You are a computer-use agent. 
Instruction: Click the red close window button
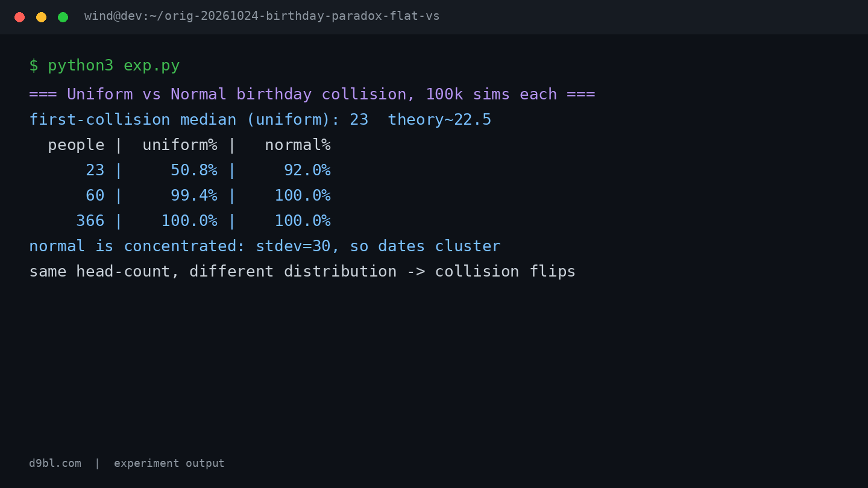(x=19, y=17)
